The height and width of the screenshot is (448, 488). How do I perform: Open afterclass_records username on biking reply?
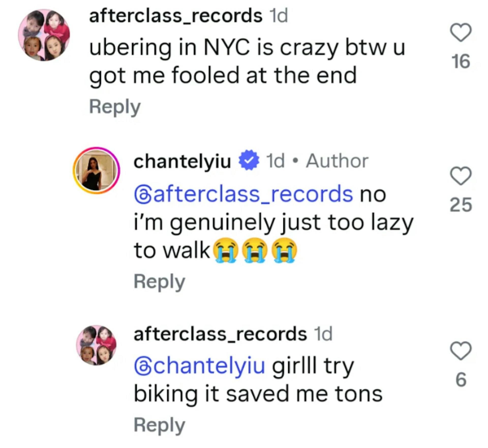(220, 334)
